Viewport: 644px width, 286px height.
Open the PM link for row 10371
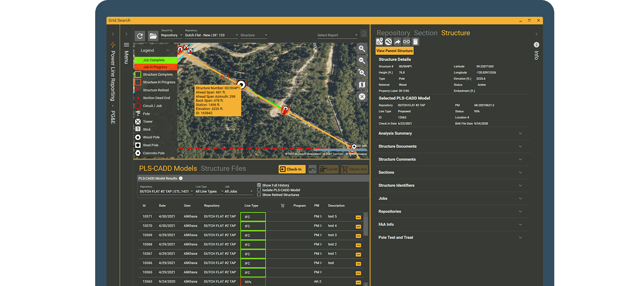(x=318, y=217)
